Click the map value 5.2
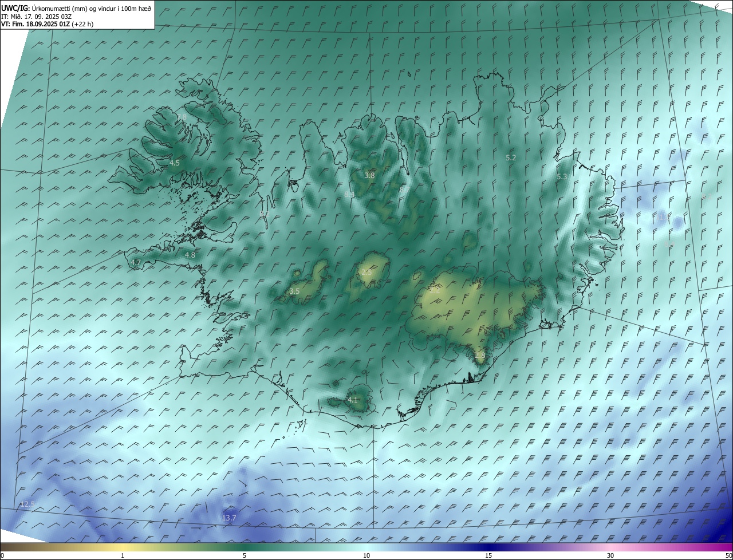The height and width of the screenshot is (560, 733). tap(511, 157)
